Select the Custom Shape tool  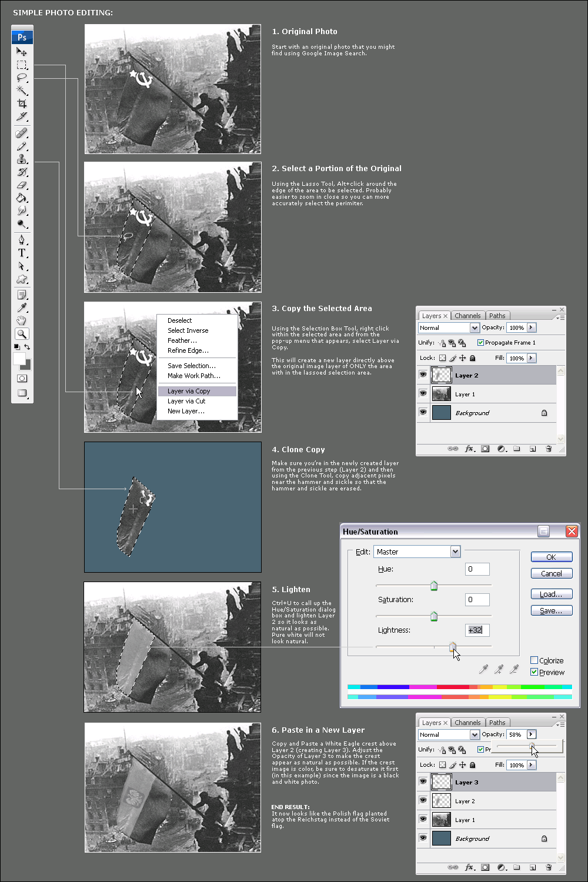click(22, 279)
